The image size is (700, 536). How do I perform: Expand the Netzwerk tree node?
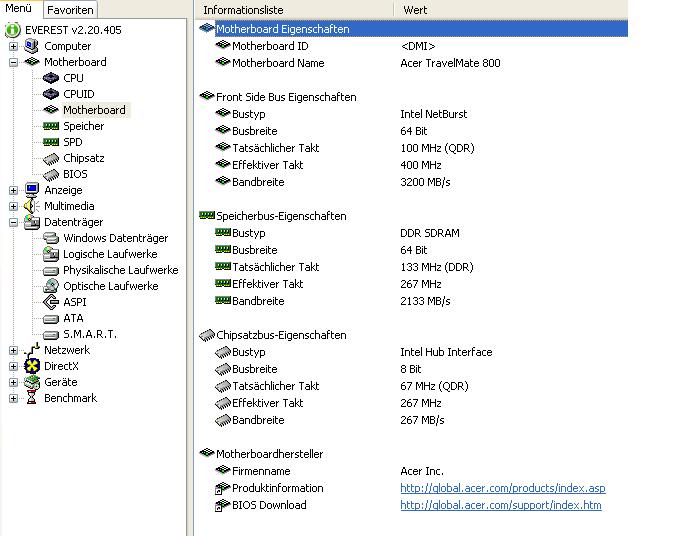13,350
